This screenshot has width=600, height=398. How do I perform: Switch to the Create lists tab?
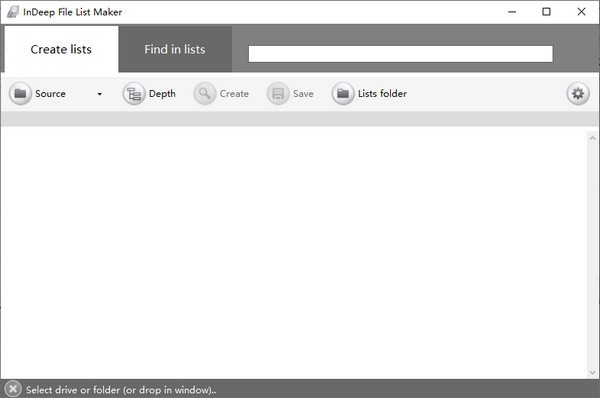point(61,49)
